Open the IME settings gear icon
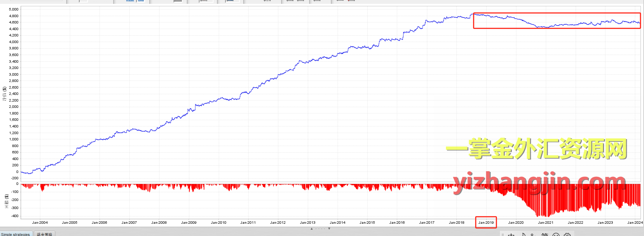Viewport: 644px width, 236px height. 567,235
